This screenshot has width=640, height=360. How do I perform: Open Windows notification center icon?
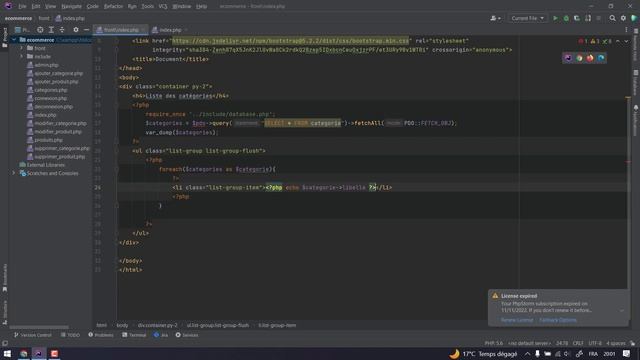[627, 353]
